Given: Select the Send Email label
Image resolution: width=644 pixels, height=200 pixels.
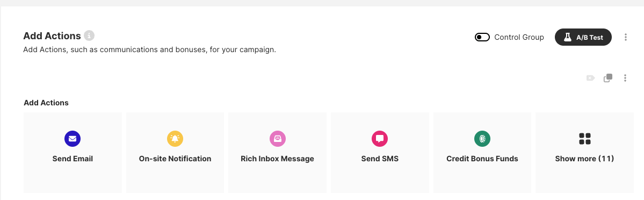Looking at the screenshot, I should point(73,159).
